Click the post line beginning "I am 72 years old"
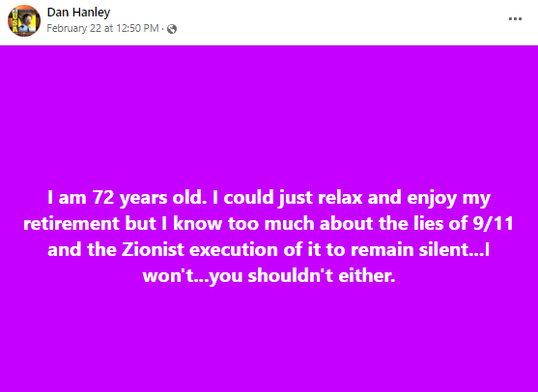Image resolution: width=538 pixels, height=392 pixels. coord(269,198)
